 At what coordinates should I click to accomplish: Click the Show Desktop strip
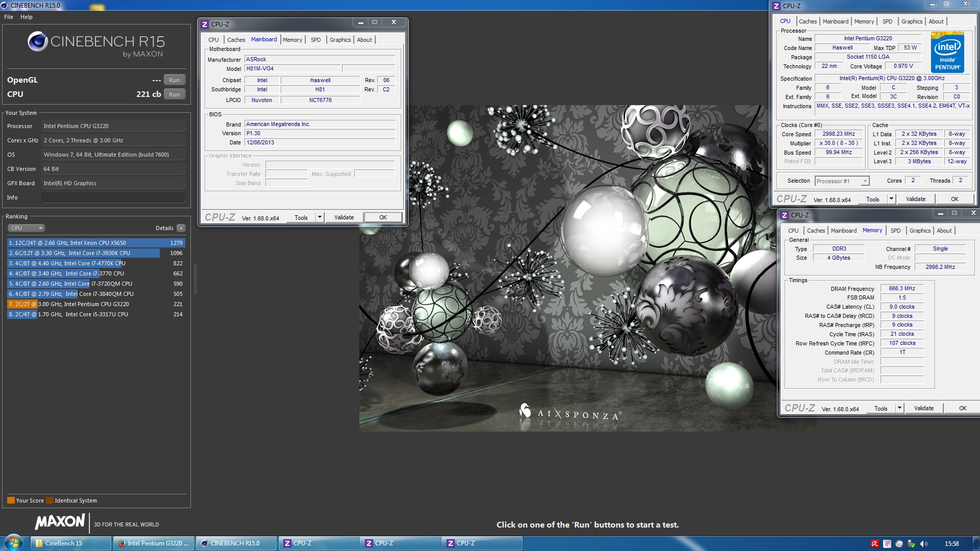click(976, 543)
